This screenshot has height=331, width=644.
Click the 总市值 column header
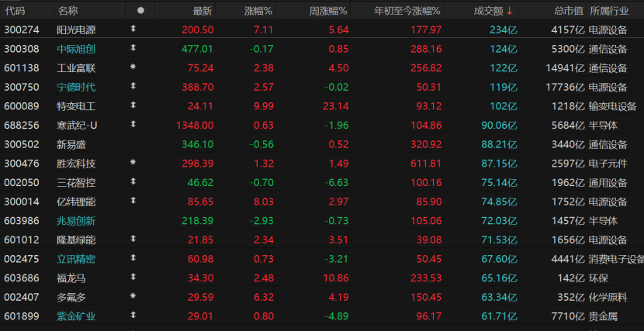[x=568, y=11]
